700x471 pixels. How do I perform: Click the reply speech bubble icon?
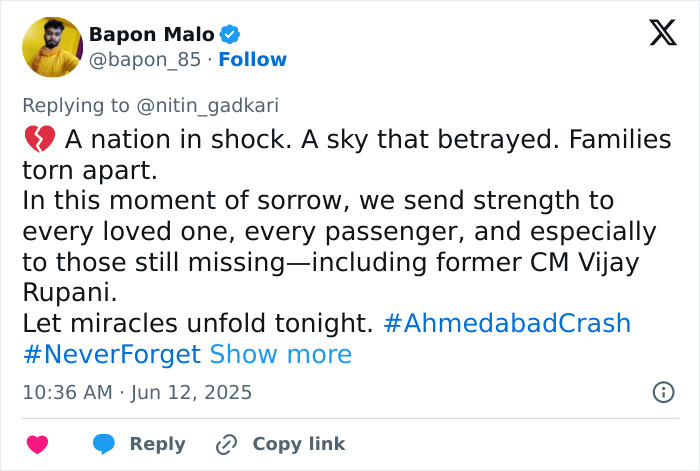(104, 444)
